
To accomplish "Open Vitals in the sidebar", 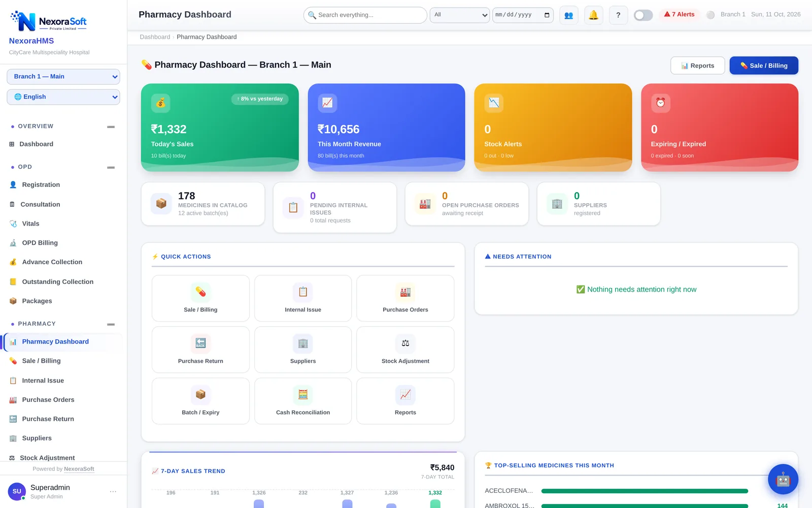I will [63, 224].
